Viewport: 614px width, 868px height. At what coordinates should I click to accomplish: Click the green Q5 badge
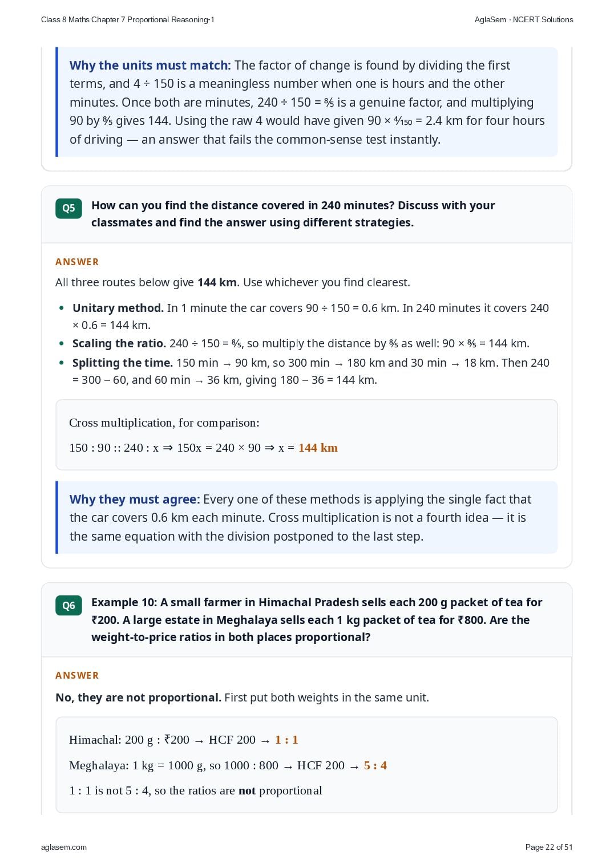click(68, 208)
